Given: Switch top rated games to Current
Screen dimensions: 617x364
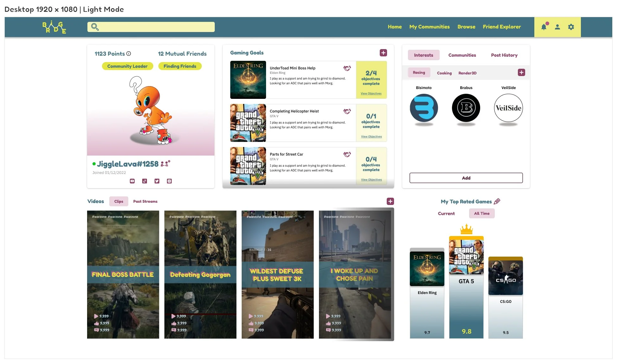Looking at the screenshot, I should (x=446, y=214).
